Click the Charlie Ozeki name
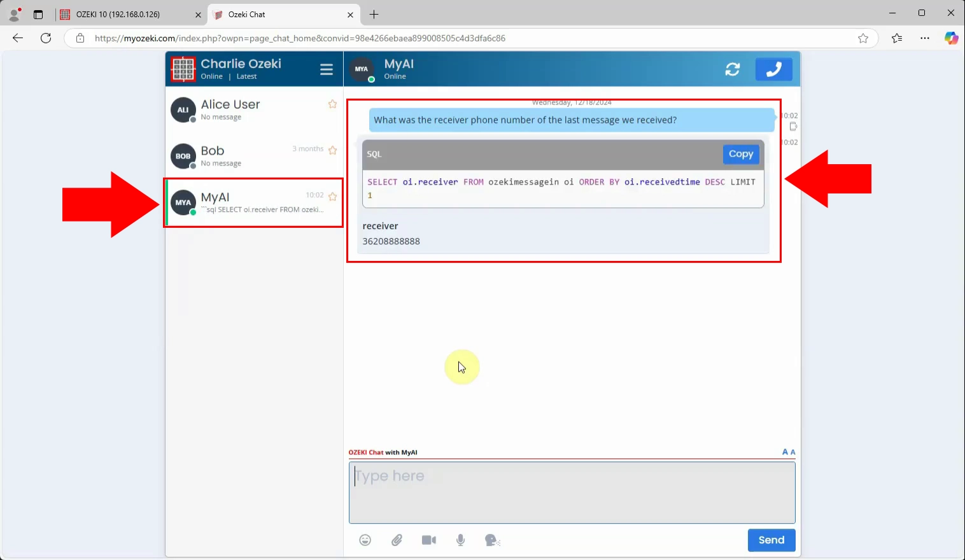 (241, 64)
